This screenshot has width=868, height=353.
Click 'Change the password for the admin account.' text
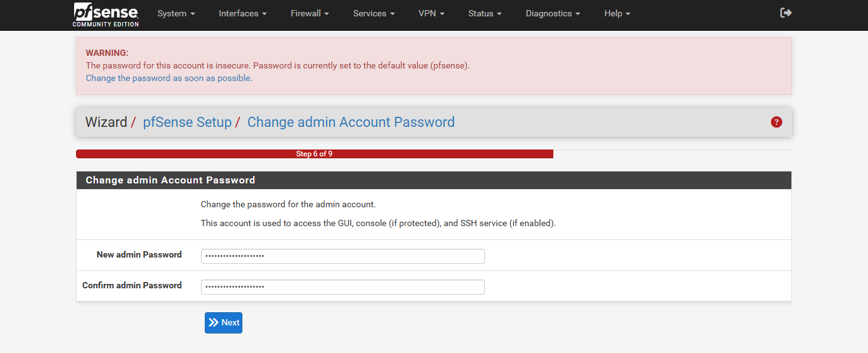point(288,204)
